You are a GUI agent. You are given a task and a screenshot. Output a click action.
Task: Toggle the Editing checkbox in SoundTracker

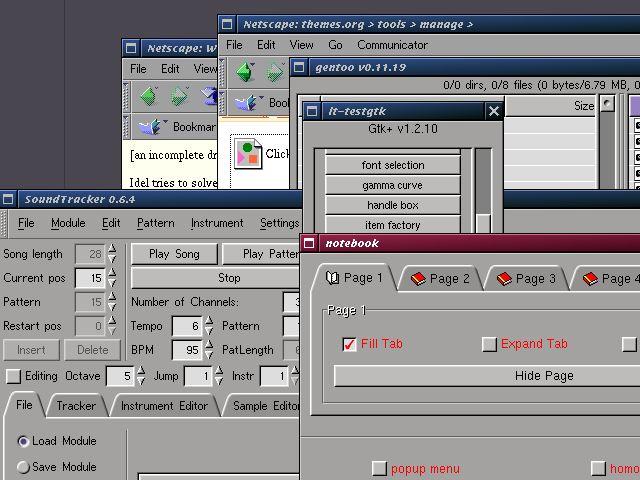click(13, 376)
